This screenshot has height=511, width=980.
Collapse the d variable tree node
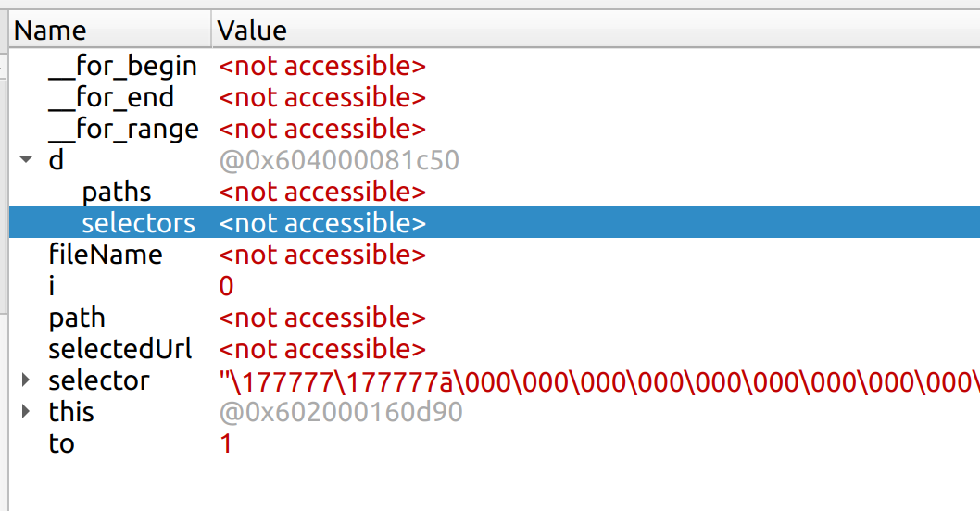26,159
